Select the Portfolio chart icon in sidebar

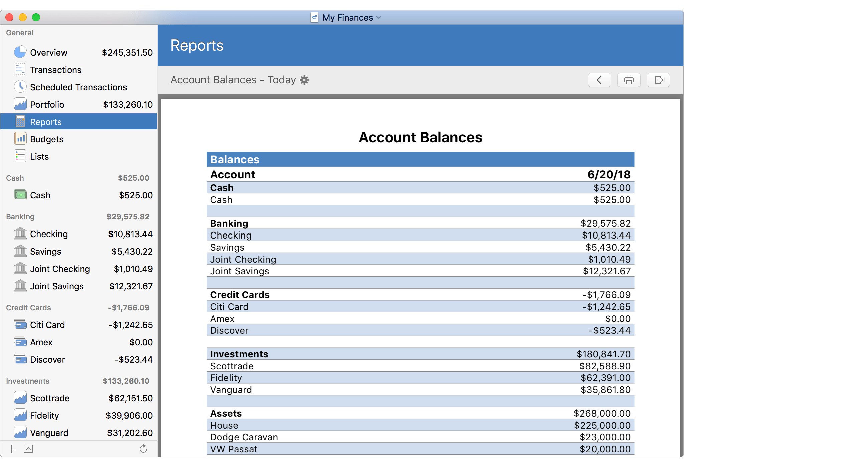pyautogui.click(x=20, y=104)
